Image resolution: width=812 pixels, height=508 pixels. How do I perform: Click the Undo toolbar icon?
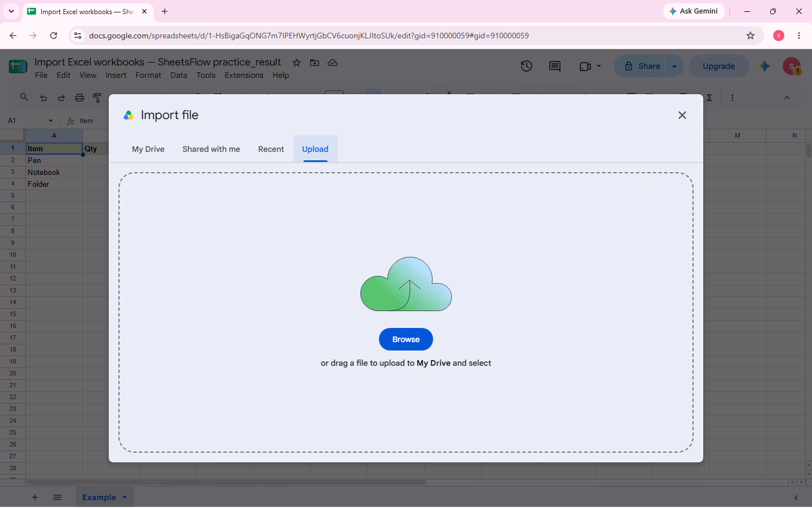[x=43, y=98]
